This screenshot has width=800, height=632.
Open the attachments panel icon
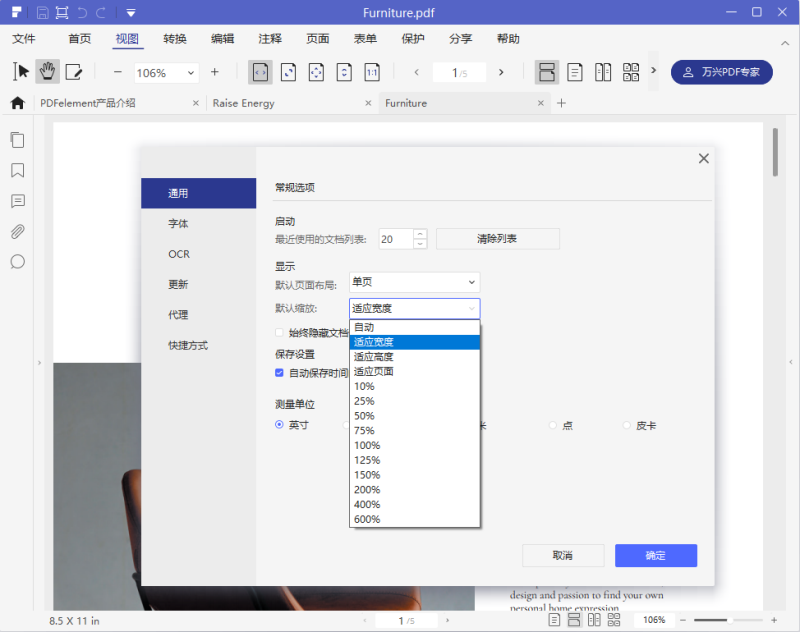(x=17, y=231)
